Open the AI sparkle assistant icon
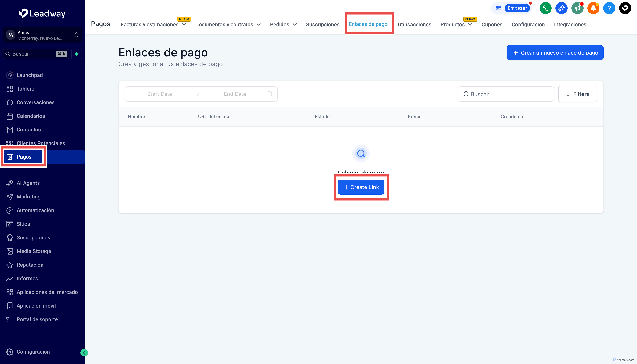Image resolution: width=637 pixels, height=364 pixels. tap(561, 8)
